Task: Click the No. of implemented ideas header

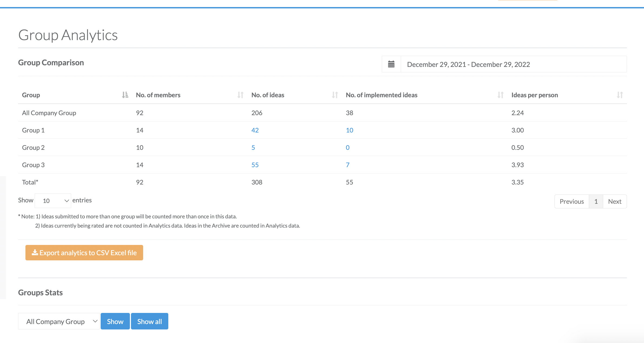Action: coord(382,95)
